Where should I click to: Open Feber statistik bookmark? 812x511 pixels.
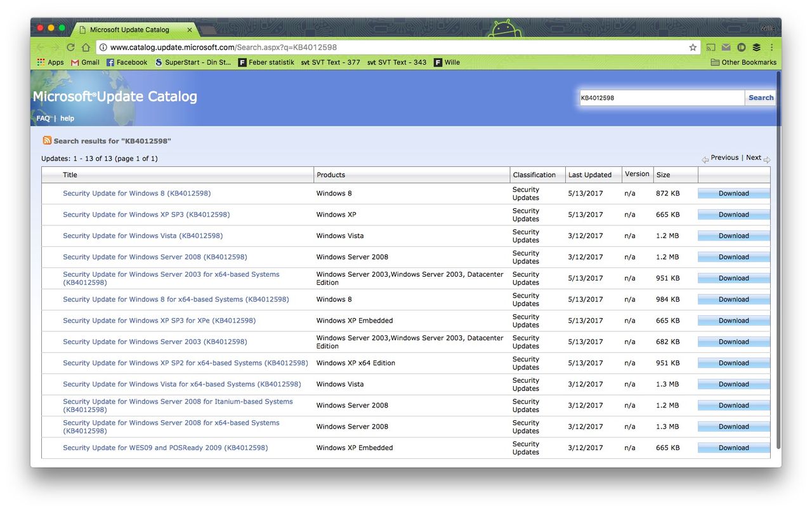pyautogui.click(x=266, y=62)
